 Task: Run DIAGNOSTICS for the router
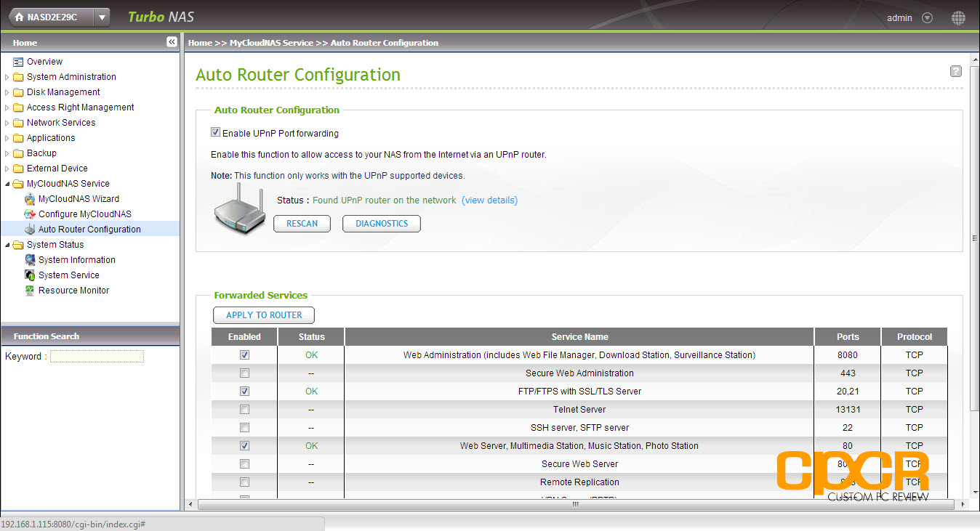(x=382, y=224)
